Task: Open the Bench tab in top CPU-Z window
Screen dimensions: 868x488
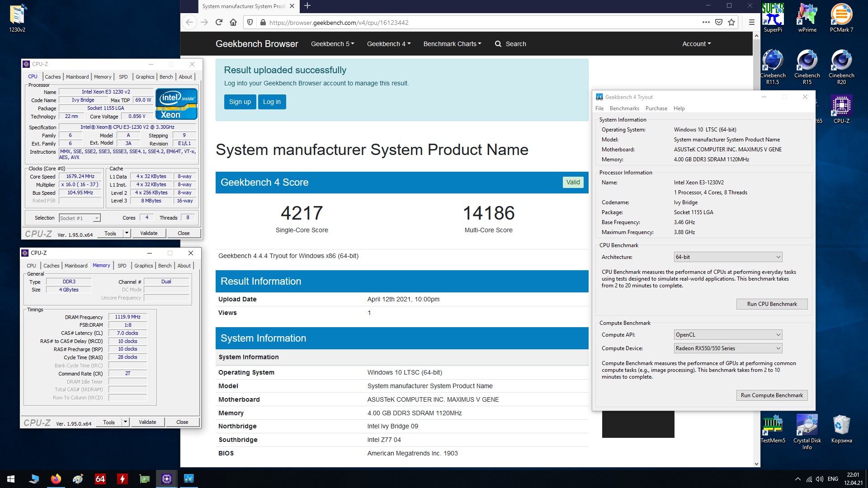Action: pos(166,77)
